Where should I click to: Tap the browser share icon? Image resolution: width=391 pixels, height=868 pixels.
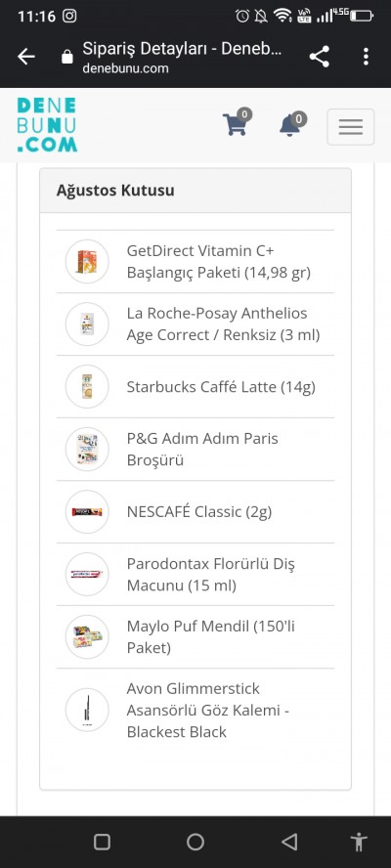tap(319, 57)
